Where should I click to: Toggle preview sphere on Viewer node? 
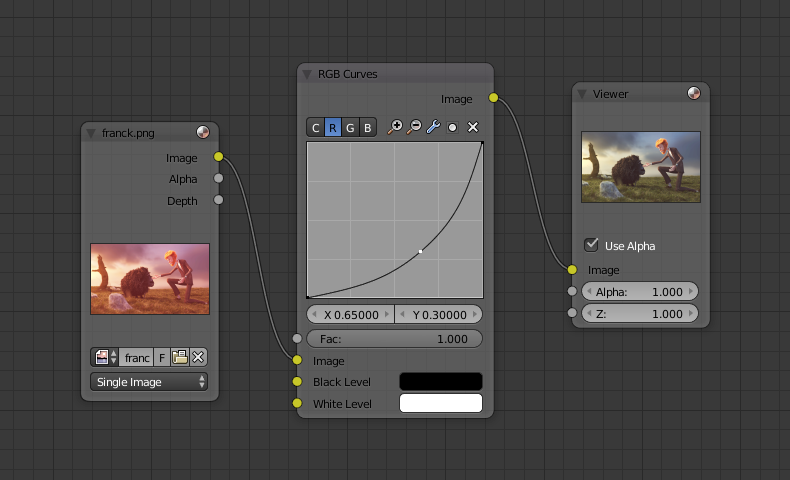coord(694,93)
